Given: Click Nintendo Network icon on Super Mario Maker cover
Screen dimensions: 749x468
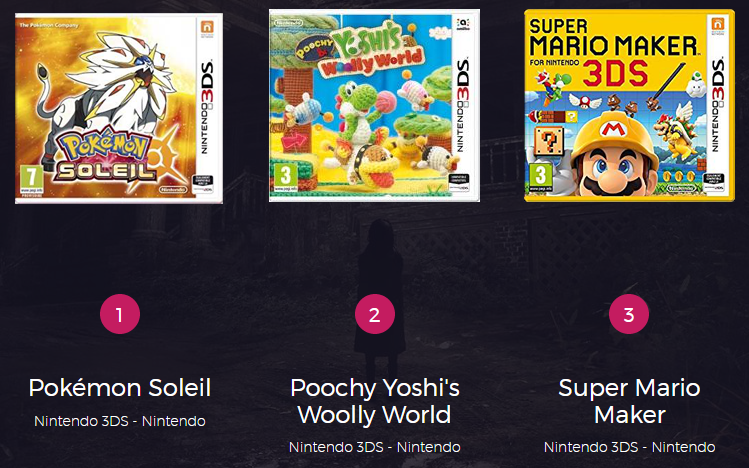Looking at the screenshot, I should click(717, 27).
